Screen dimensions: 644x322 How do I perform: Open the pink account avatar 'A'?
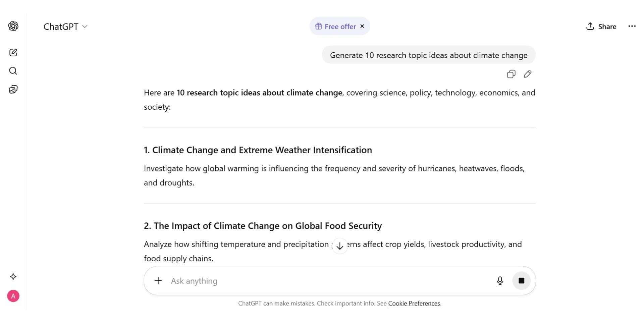[13, 296]
